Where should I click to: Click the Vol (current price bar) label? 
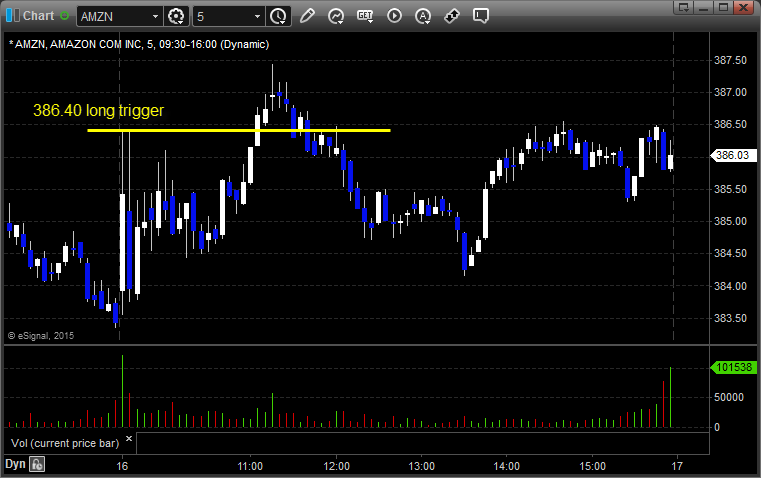[65, 443]
